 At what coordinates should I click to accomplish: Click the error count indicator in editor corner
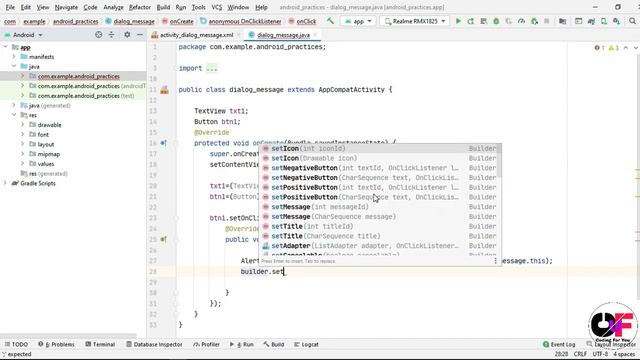tap(600, 48)
